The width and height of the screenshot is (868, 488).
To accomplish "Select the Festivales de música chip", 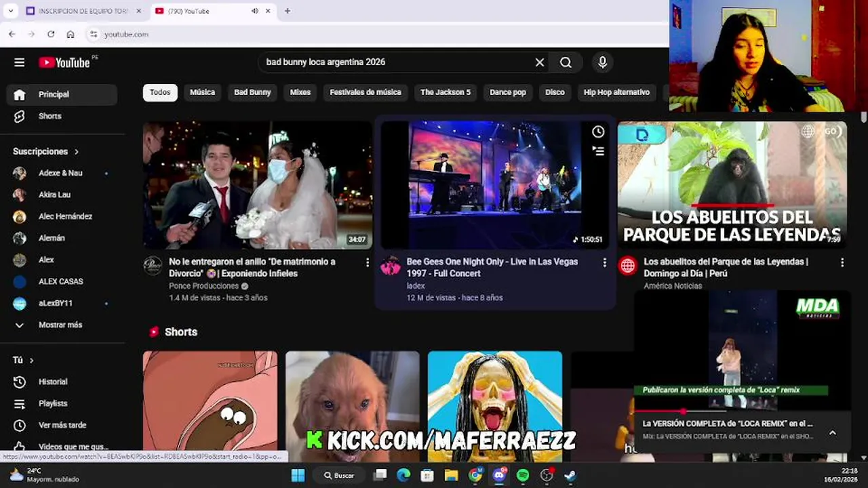I will 366,92.
